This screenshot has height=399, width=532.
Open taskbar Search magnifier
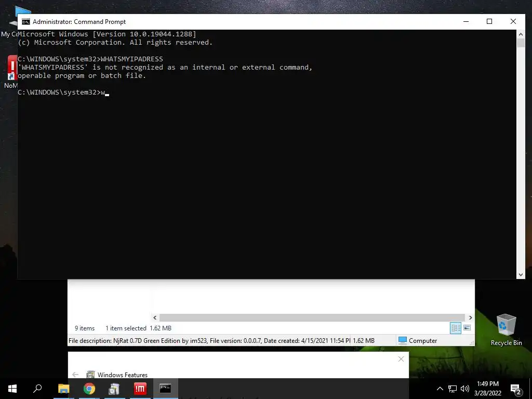pos(37,388)
